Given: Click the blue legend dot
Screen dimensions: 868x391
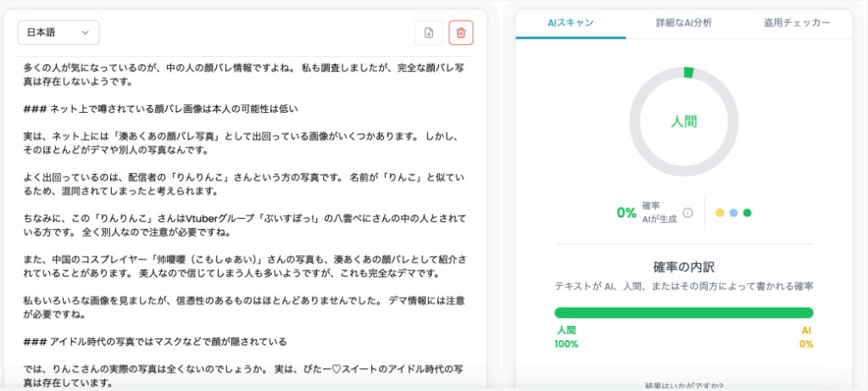Looking at the screenshot, I should click(733, 213).
